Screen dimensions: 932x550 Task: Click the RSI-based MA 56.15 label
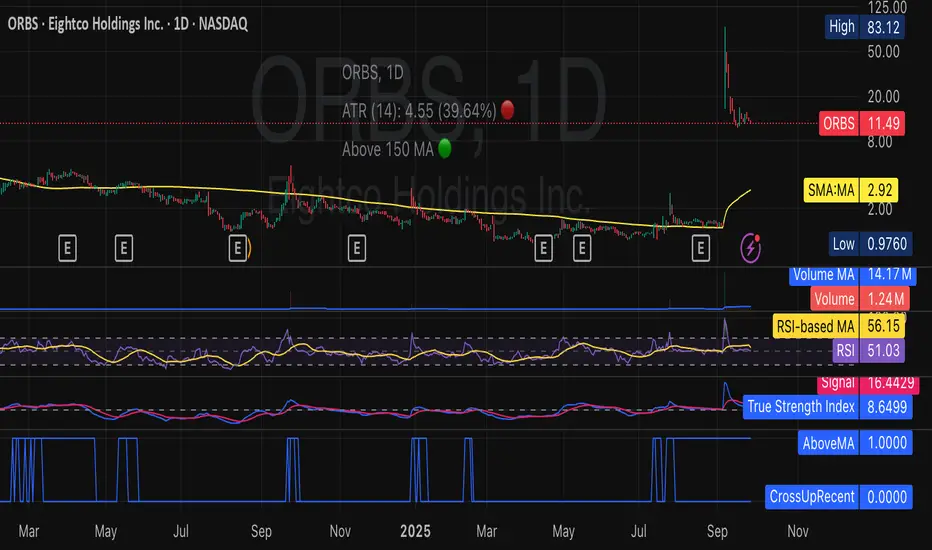pyautogui.click(x=839, y=326)
